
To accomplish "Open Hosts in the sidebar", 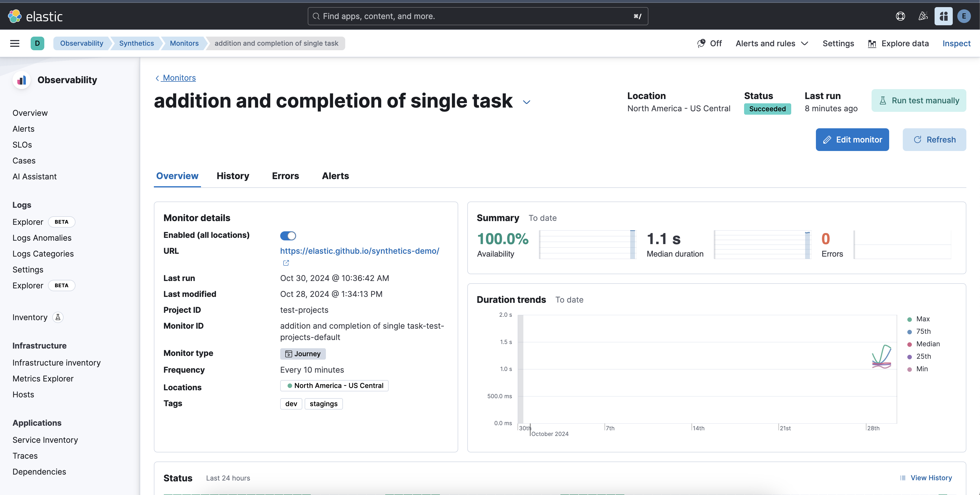I will [x=23, y=395].
